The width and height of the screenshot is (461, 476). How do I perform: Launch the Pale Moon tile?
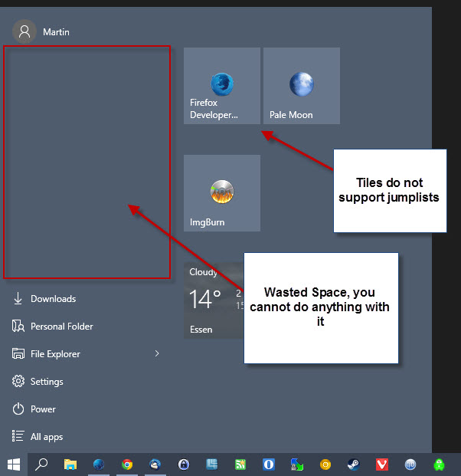pos(302,86)
